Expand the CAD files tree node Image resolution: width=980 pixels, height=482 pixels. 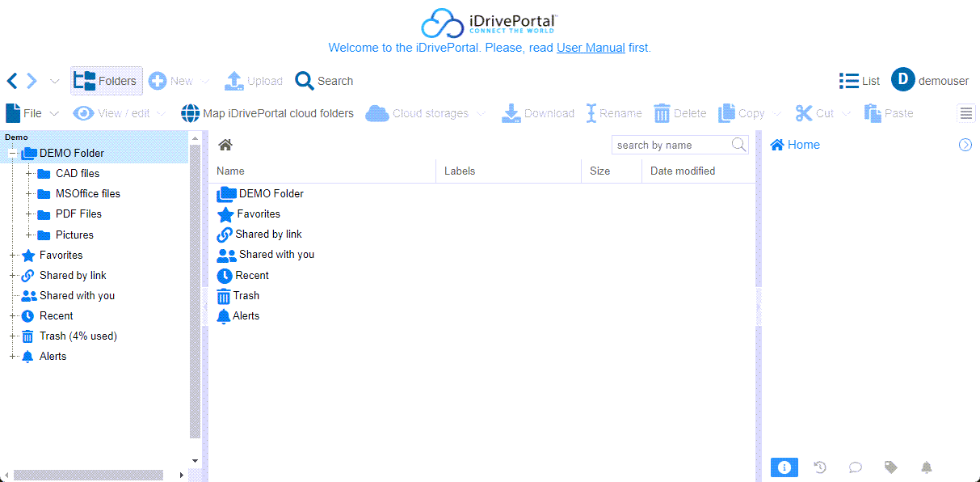coord(29,174)
